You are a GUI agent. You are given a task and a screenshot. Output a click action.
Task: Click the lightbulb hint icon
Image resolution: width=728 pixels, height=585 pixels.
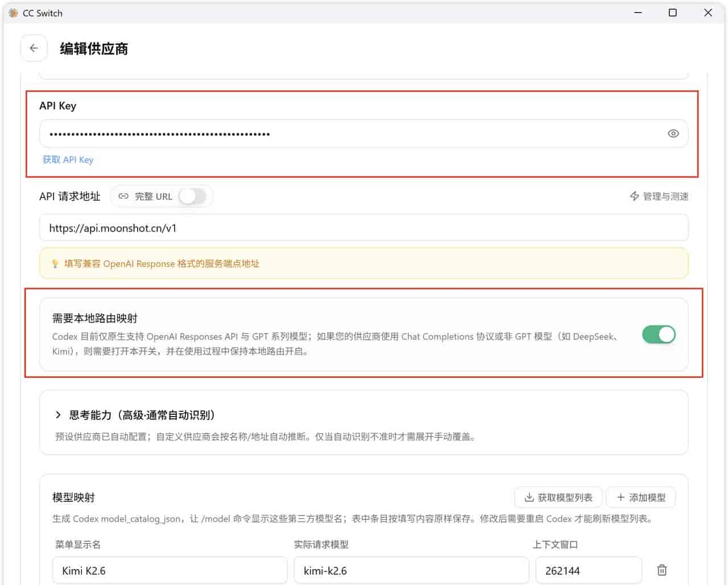click(x=55, y=263)
